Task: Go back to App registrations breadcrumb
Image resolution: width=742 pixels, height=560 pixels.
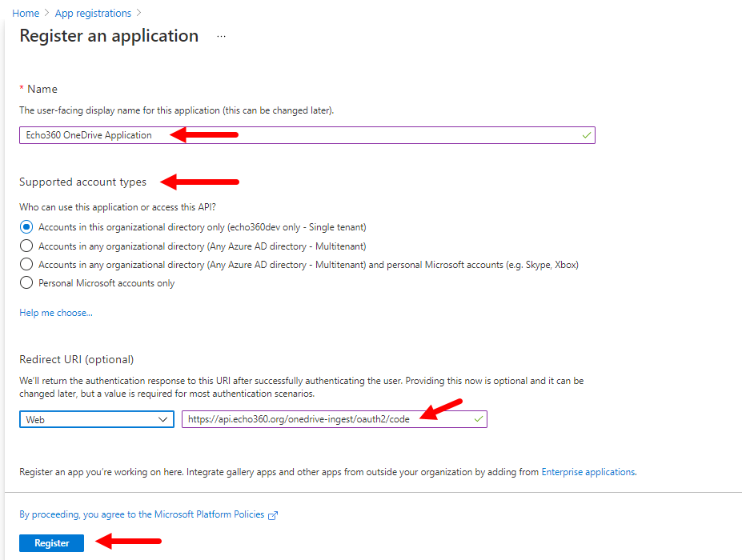Action: coord(93,14)
